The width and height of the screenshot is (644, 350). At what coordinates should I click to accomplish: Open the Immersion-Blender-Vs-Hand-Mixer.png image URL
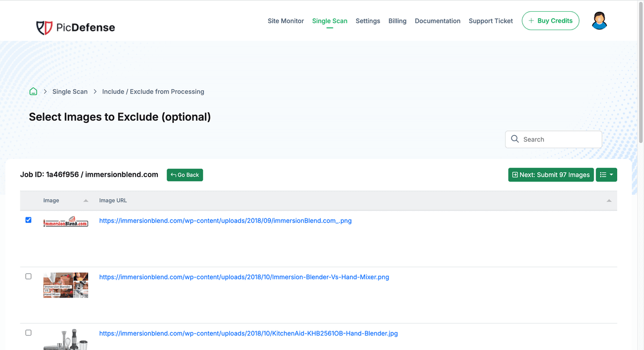(x=244, y=277)
